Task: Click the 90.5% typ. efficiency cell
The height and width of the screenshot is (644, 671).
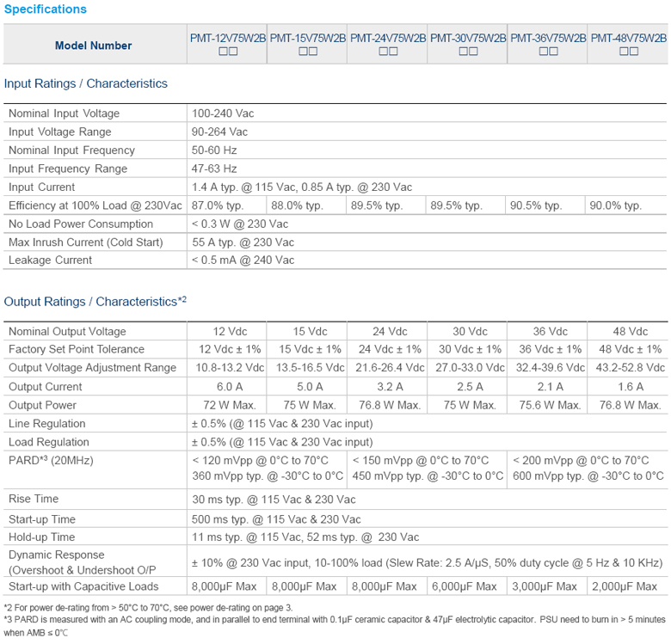Action: (536, 205)
